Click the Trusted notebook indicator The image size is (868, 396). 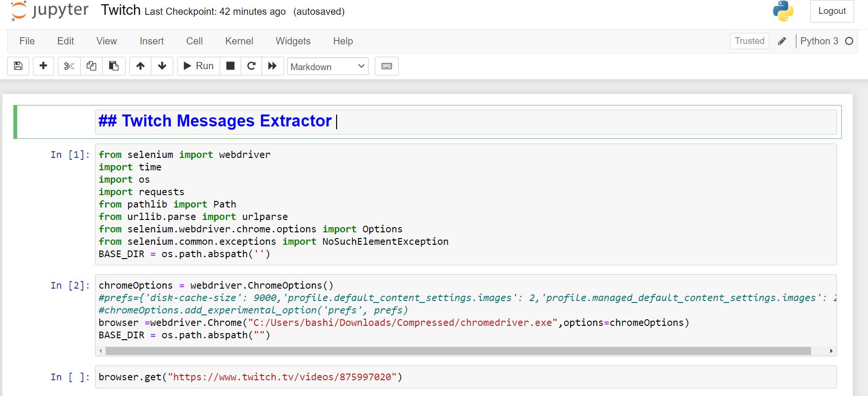click(x=750, y=41)
